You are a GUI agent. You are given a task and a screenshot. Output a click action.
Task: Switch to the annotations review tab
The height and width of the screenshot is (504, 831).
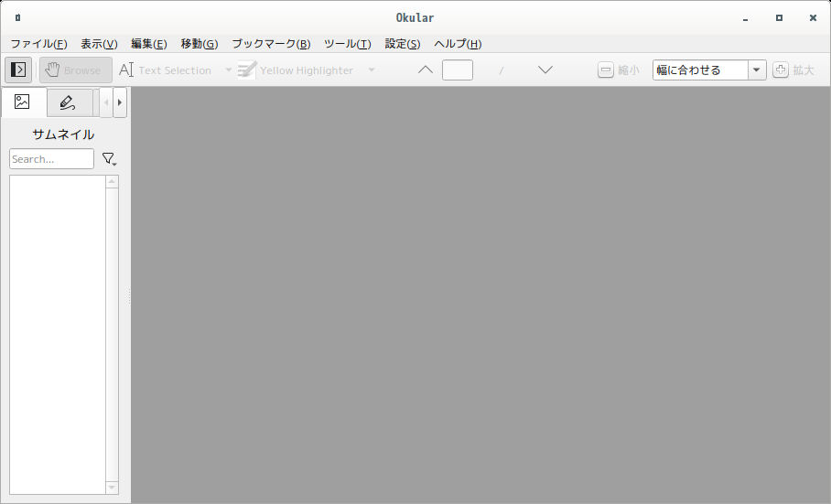(x=70, y=102)
